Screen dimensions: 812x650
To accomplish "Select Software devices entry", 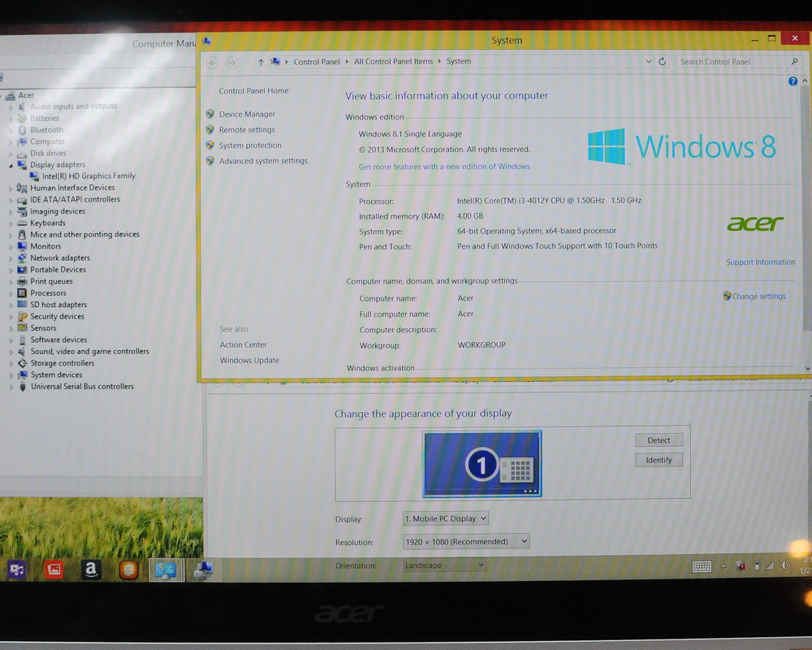I will click(x=58, y=340).
